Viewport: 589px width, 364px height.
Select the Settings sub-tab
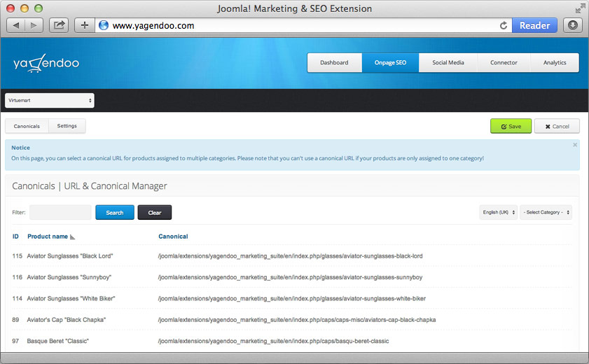tap(67, 126)
